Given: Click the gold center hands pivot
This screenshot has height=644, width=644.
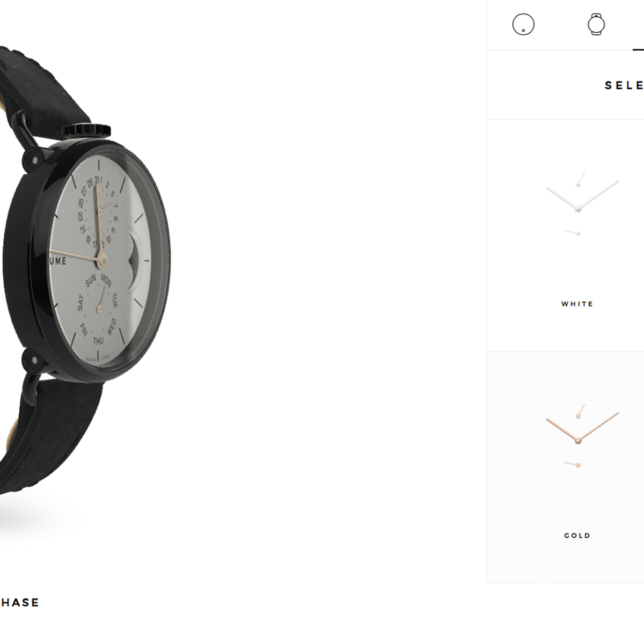Looking at the screenshot, I should click(103, 261).
